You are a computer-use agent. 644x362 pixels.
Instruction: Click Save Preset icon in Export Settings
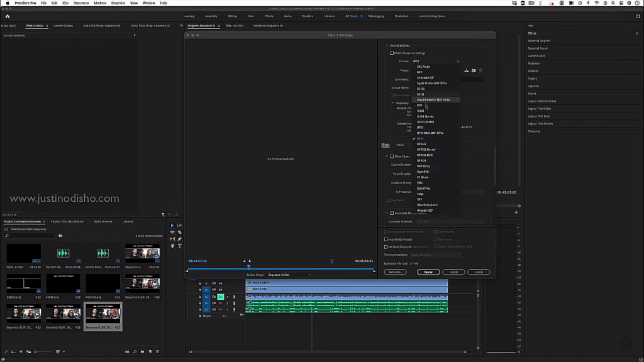click(467, 70)
